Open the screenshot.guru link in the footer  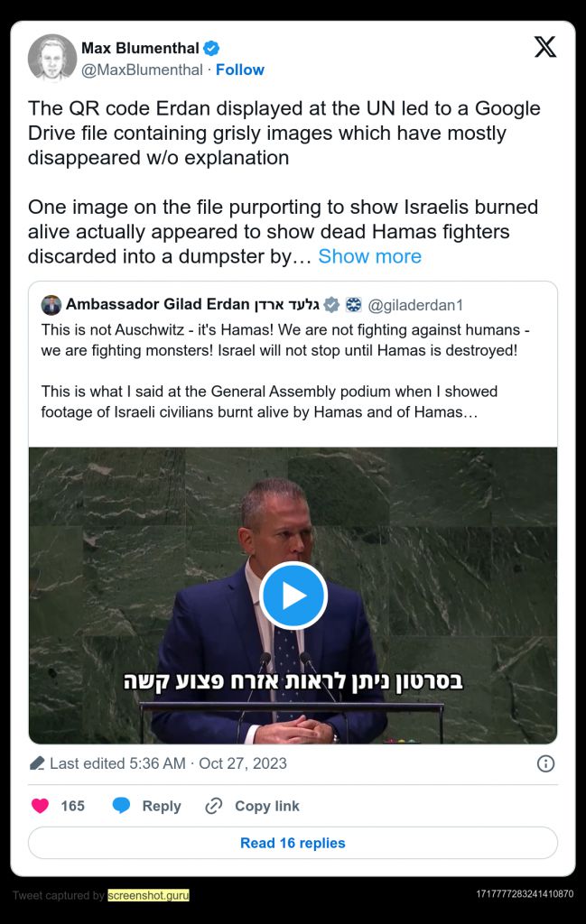149,895
